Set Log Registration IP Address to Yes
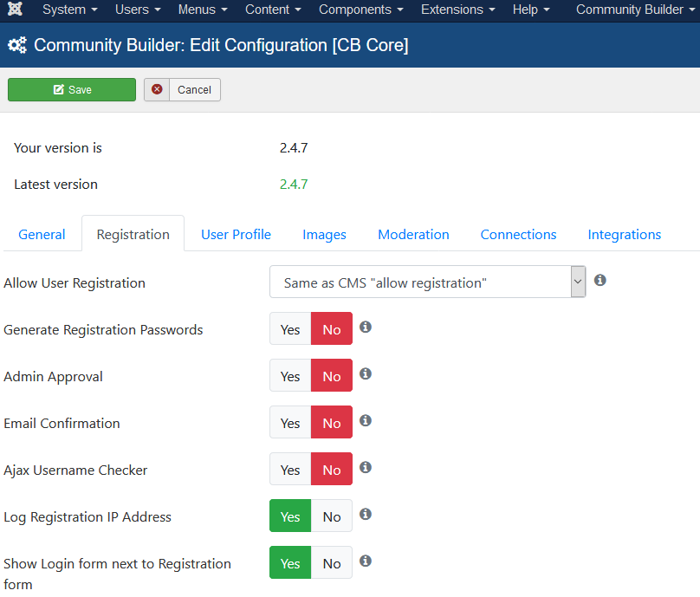This screenshot has width=700, height=597. (x=290, y=516)
